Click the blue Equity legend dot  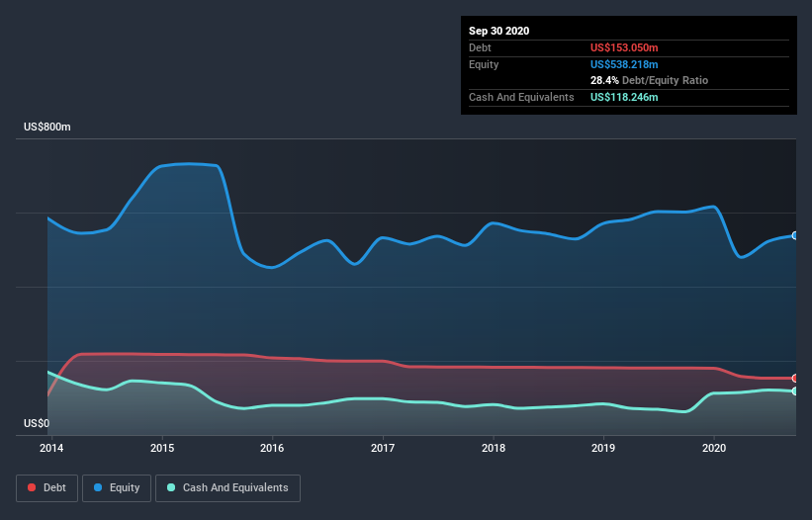98,487
